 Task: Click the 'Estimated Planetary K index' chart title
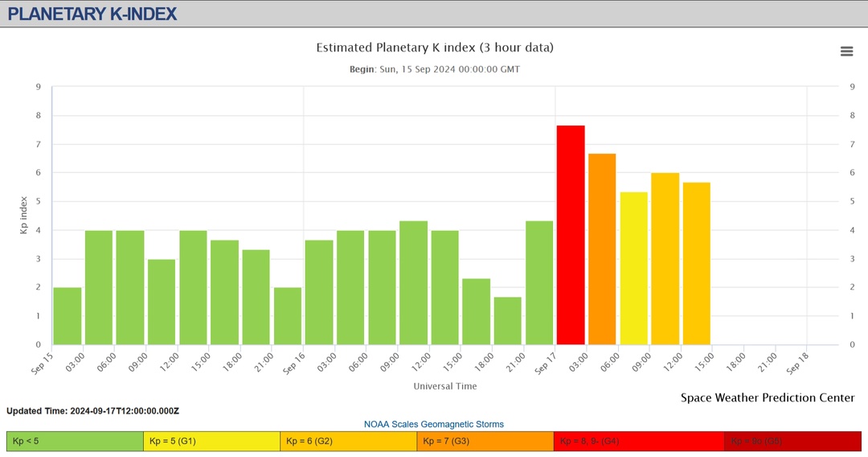coord(434,47)
